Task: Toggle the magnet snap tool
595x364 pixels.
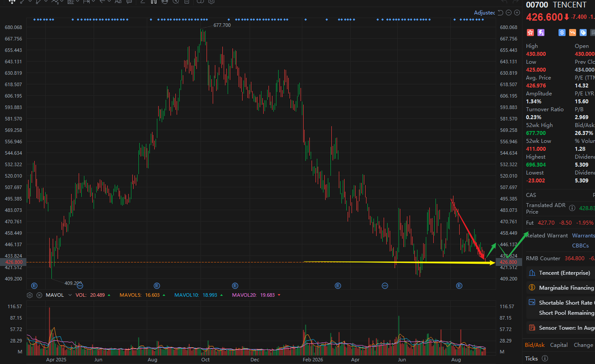Action: [154, 1]
